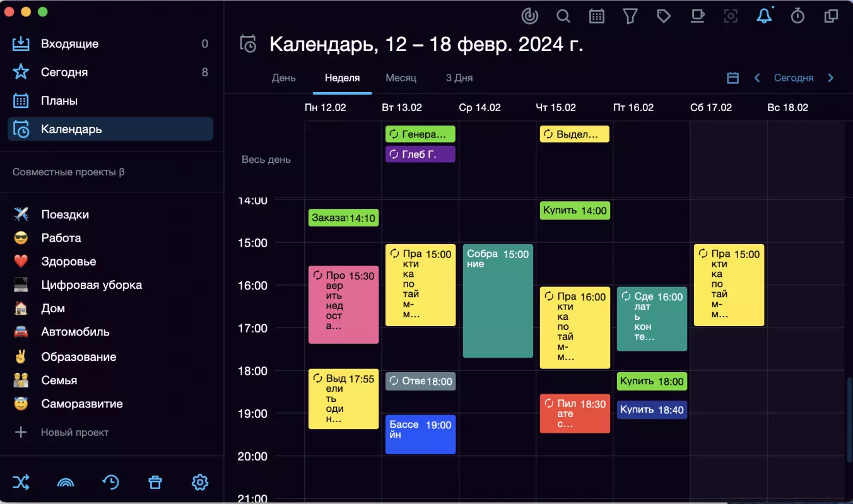Viewport: 853px width, 504px height.
Task: Switch to the Месяц tab
Action: coord(401,78)
